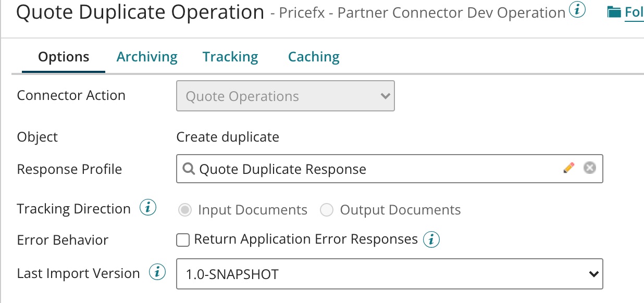Switch to the Archiving tab

147,57
